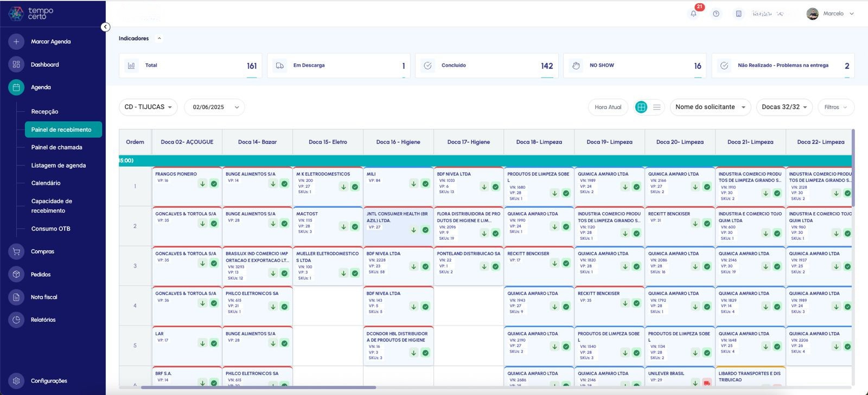Screen dimensions: 868x395
Task: Open the Nome do solicitante dropdown
Action: pyautogui.click(x=711, y=107)
